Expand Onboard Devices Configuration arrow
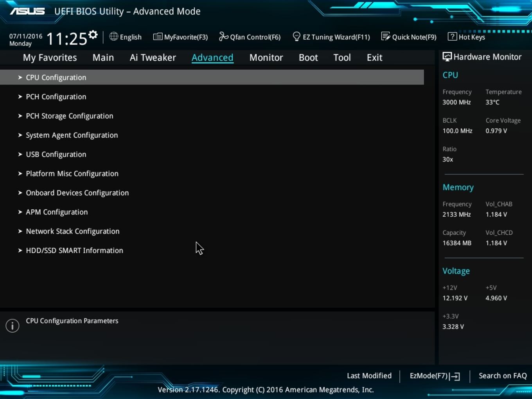 (20, 192)
